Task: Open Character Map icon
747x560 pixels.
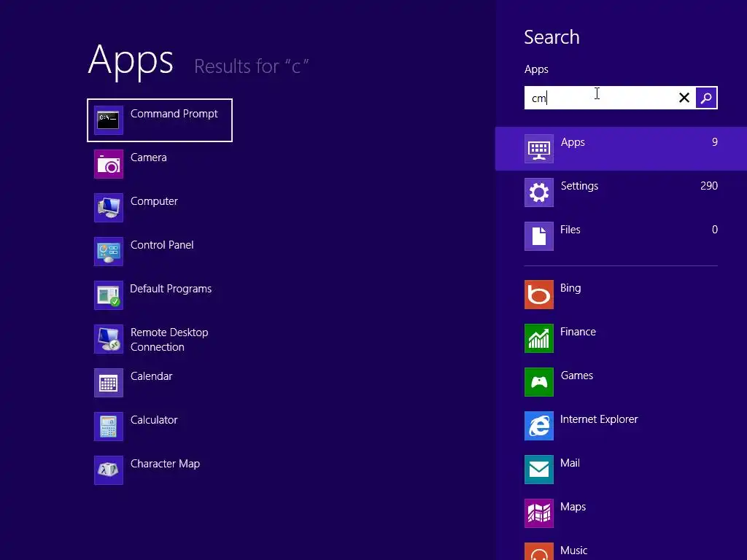Action: pos(109,470)
